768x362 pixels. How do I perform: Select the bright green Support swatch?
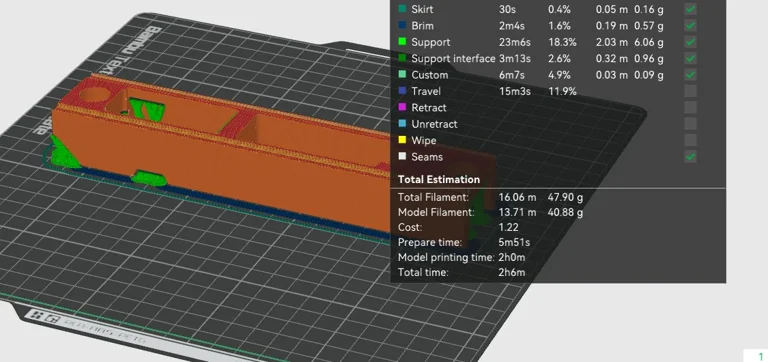tap(403, 42)
